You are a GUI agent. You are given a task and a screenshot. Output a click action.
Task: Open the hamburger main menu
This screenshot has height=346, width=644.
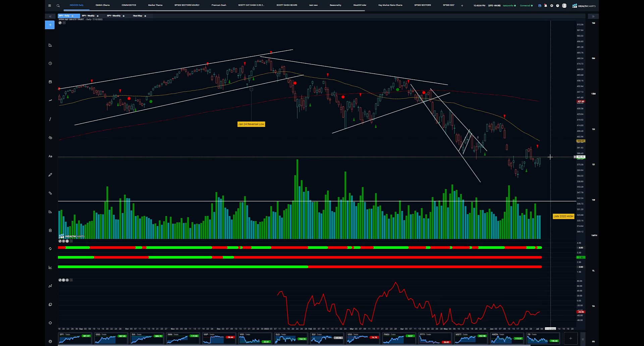click(x=50, y=6)
